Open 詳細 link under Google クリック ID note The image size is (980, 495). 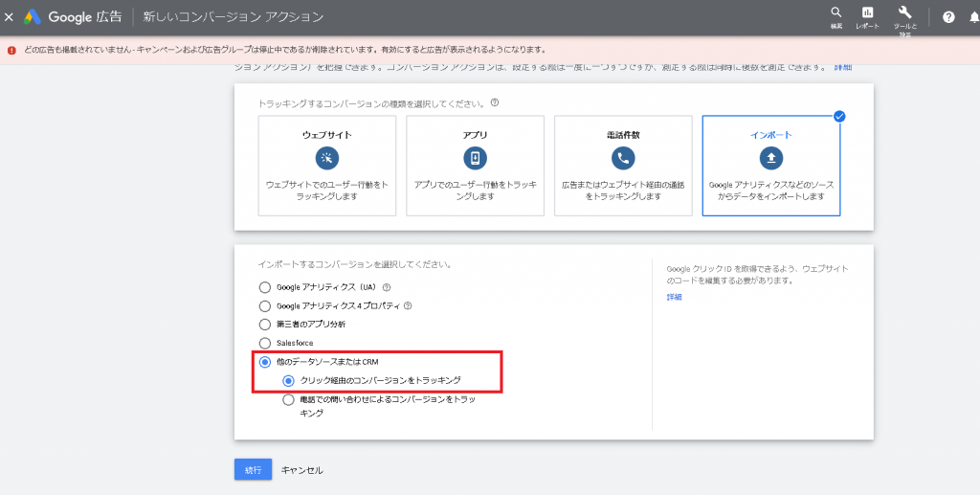coord(675,297)
